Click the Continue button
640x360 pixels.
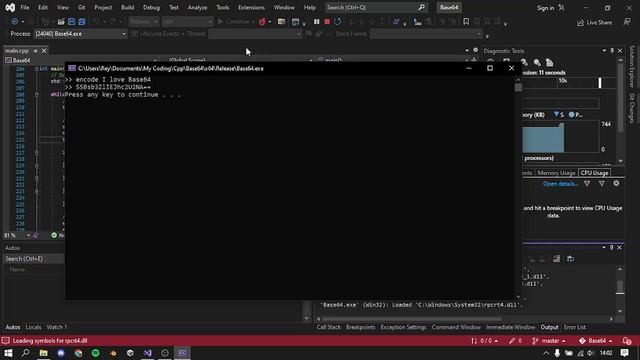236,22
